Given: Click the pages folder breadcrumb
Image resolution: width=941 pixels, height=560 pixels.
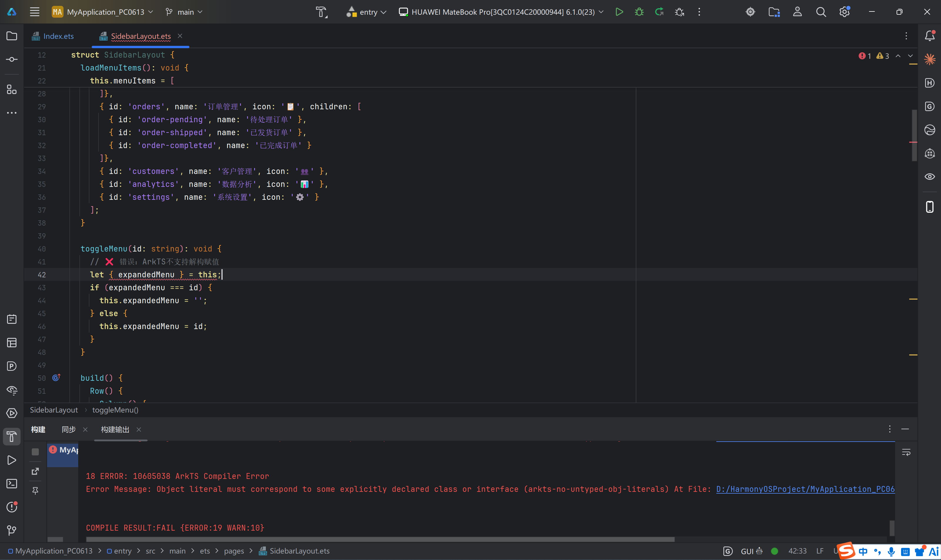Looking at the screenshot, I should pyautogui.click(x=234, y=551).
